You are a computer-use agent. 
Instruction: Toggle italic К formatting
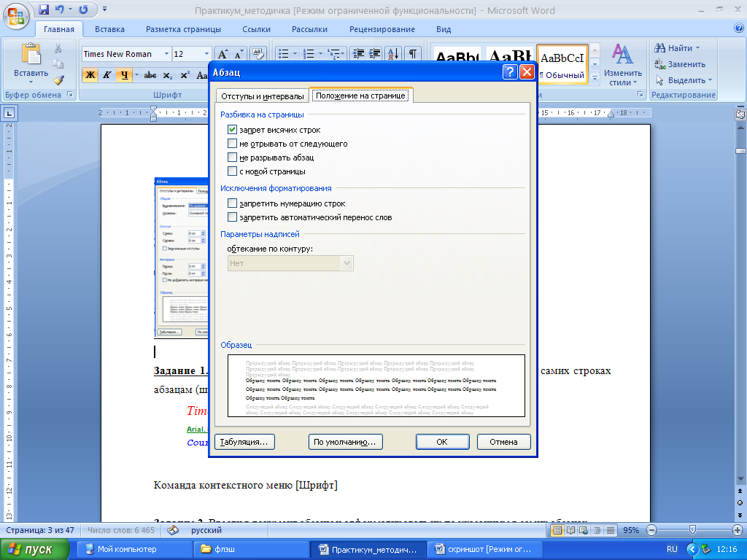pos(107,75)
